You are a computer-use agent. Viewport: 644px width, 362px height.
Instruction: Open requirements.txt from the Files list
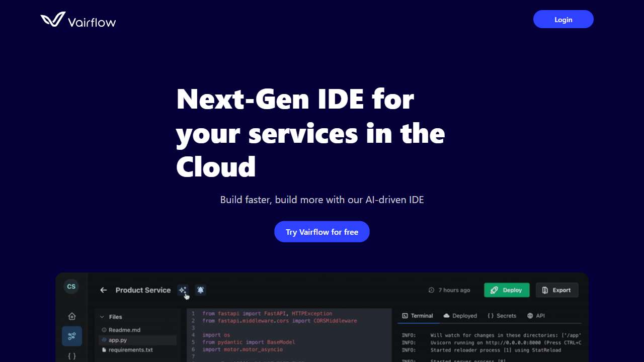(x=130, y=350)
